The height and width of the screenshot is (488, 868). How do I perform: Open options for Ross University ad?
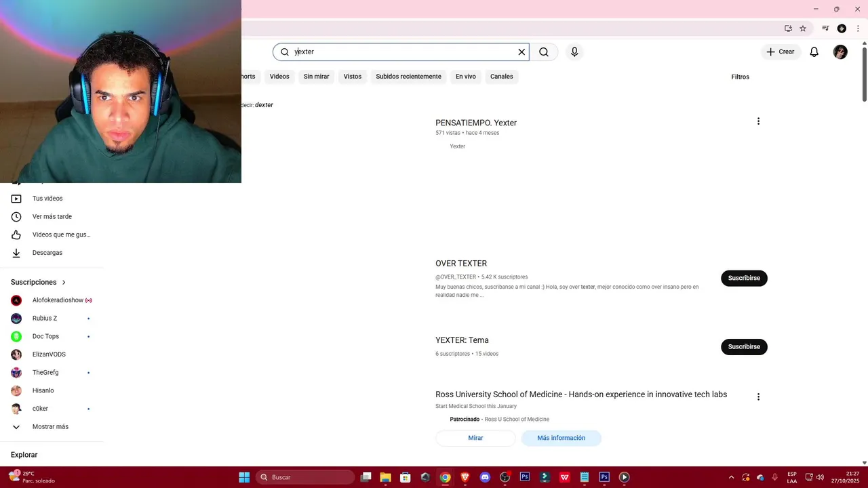click(x=758, y=396)
